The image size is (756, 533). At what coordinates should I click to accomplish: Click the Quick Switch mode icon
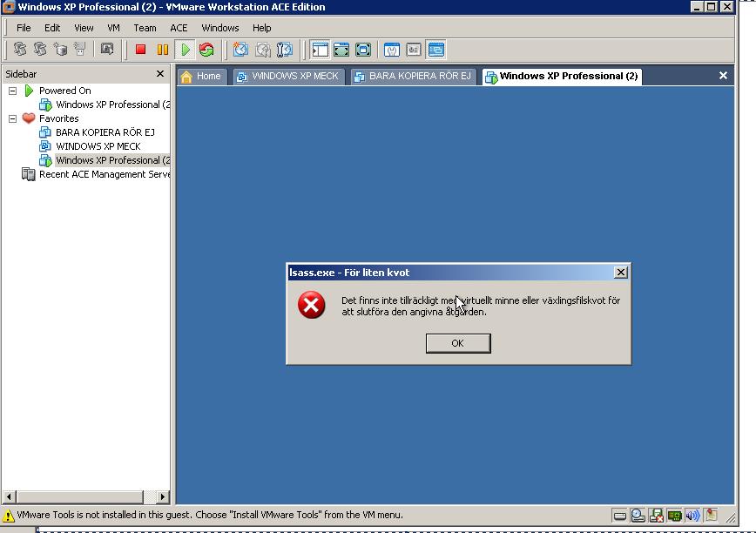341,50
